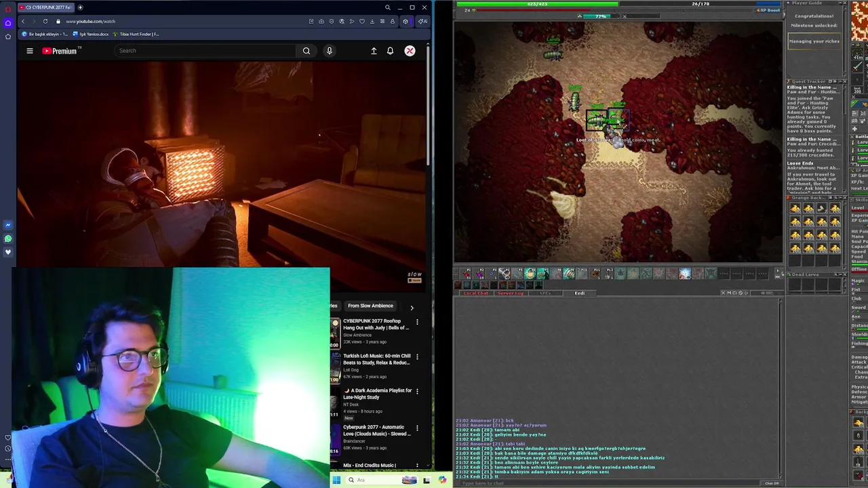868x488 pixels.
Task: Reload the YouTube page
Action: pos(45,21)
